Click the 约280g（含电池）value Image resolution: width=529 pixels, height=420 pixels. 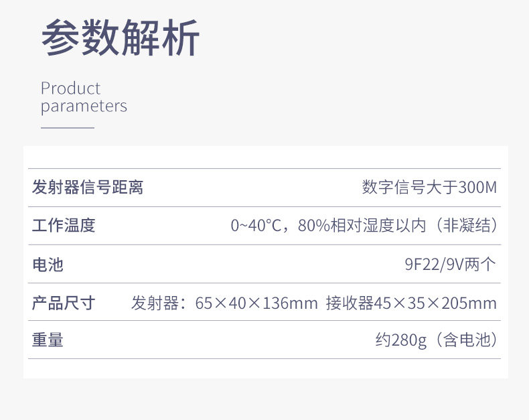(437, 340)
